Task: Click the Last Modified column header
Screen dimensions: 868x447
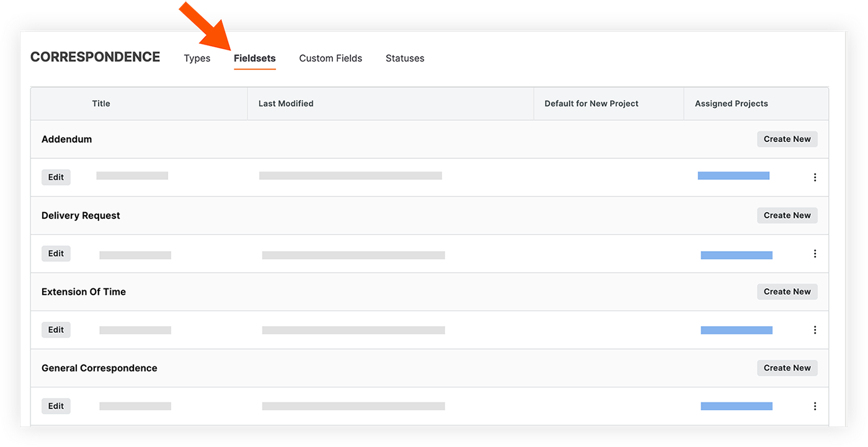Action: 286,103
